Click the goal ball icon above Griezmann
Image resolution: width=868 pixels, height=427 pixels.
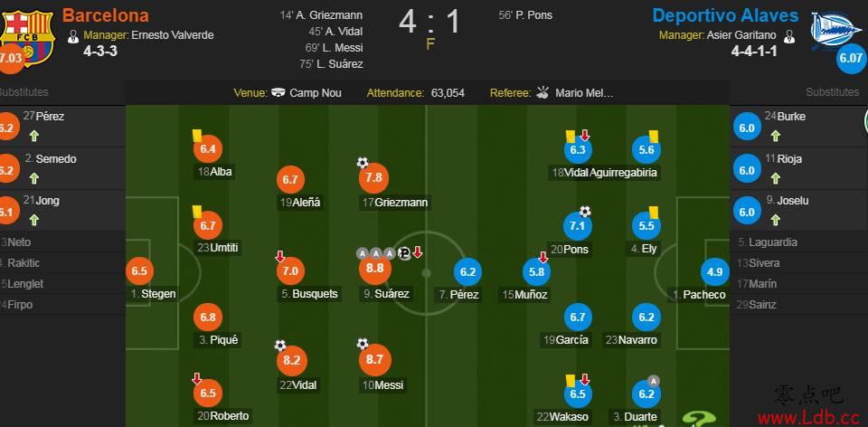point(362,163)
